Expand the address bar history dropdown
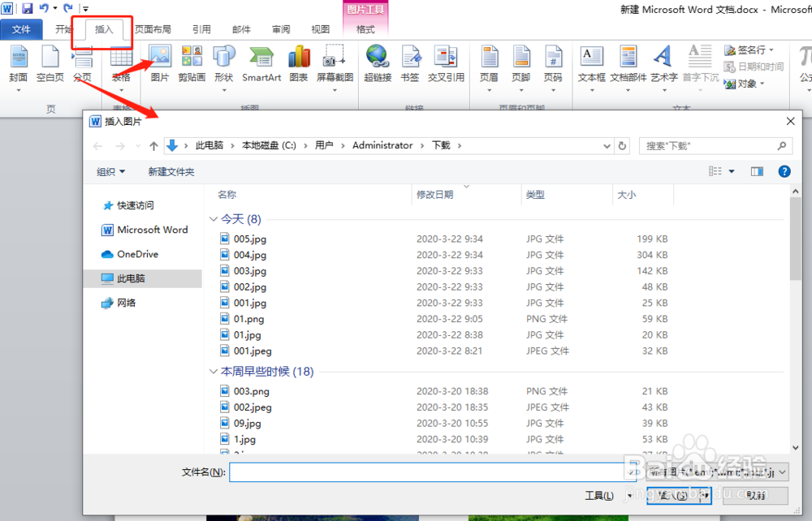Screen dimensions: 812x521 pyautogui.click(x=607, y=146)
